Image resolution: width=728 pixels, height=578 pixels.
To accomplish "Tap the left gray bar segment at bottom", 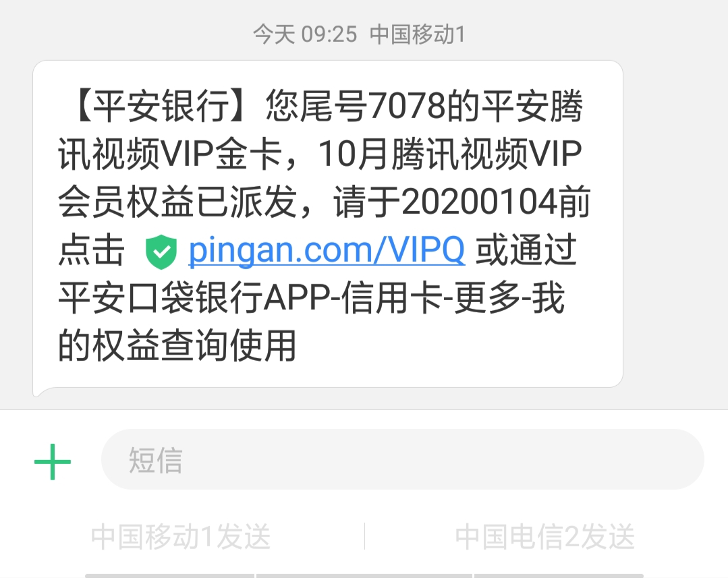I will [x=169, y=576].
